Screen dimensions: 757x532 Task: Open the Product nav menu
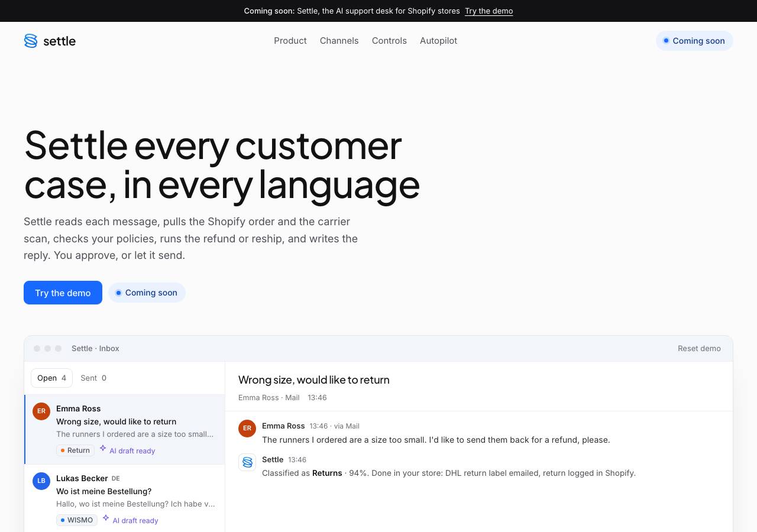290,41
